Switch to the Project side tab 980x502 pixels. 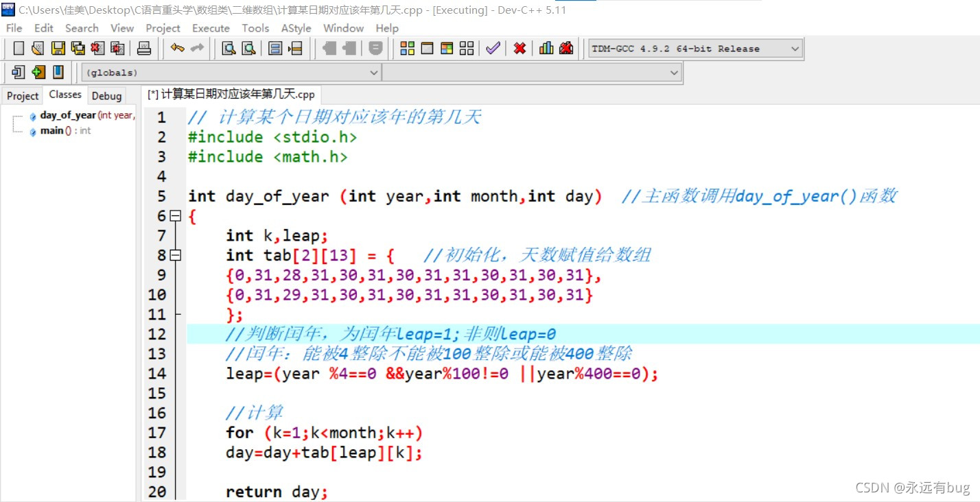(x=23, y=96)
